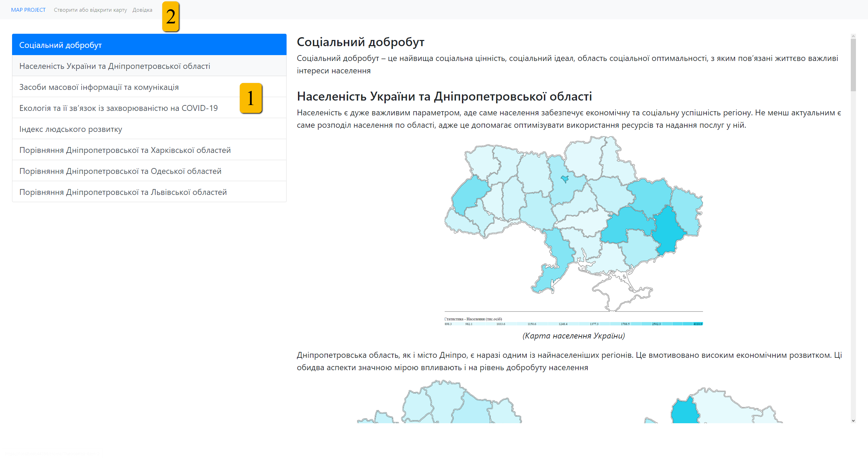The image size is (868, 458).
Task: Open comparison with Одеської області
Action: tap(149, 171)
